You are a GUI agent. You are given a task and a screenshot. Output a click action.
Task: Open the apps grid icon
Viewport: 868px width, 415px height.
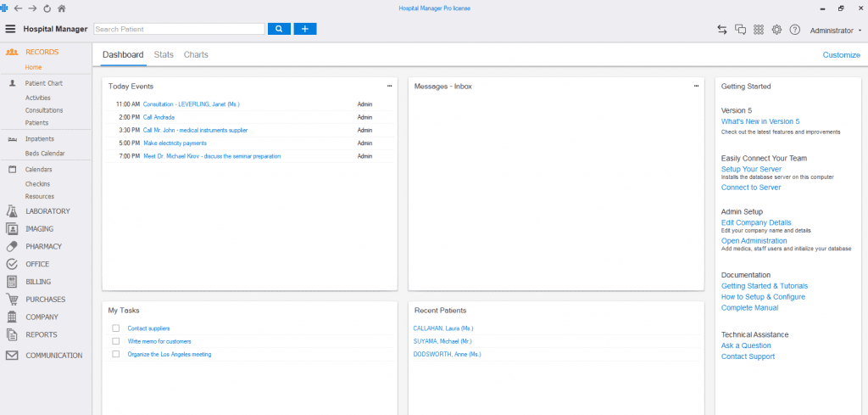(759, 29)
